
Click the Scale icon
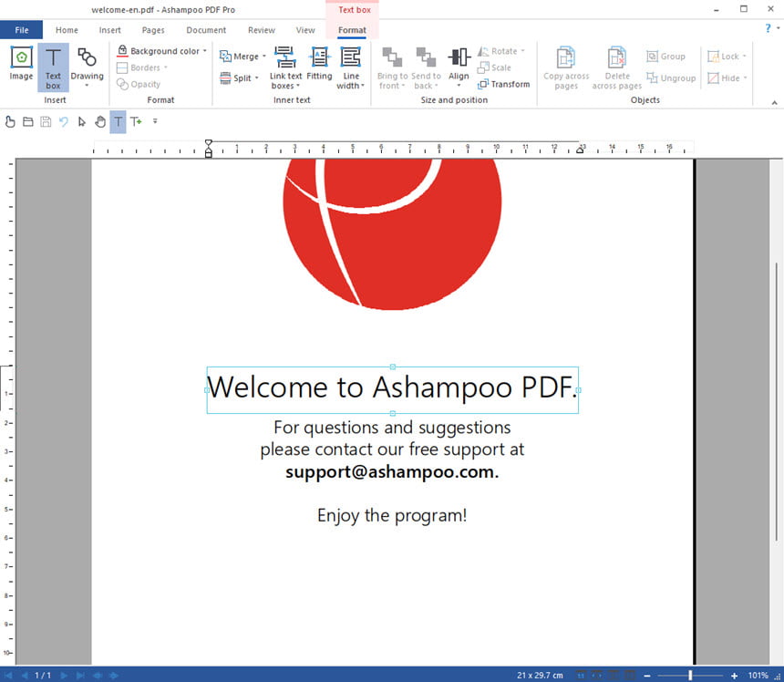[x=483, y=67]
